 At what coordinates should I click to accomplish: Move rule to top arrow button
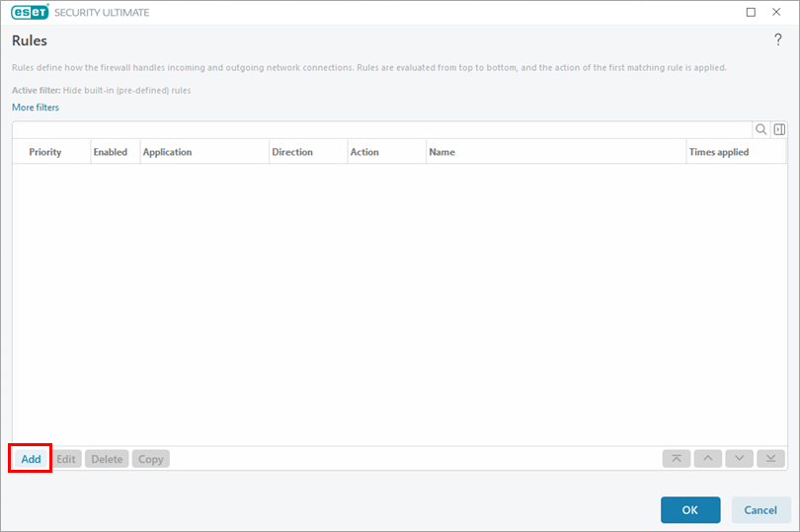click(676, 459)
